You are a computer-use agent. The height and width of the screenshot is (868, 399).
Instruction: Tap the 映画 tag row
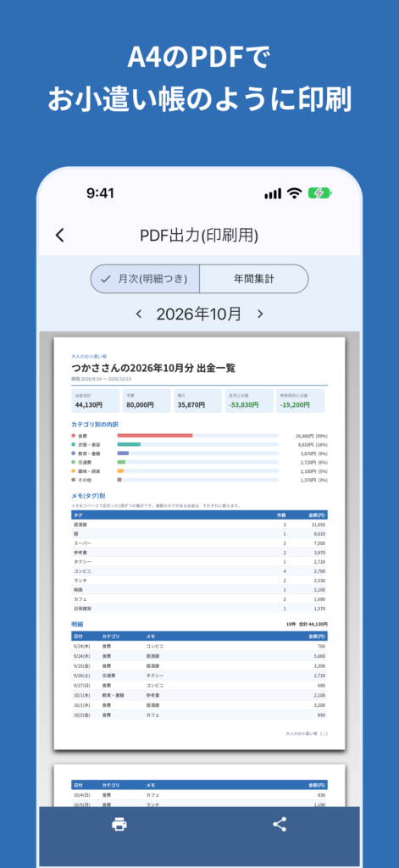pos(199,590)
